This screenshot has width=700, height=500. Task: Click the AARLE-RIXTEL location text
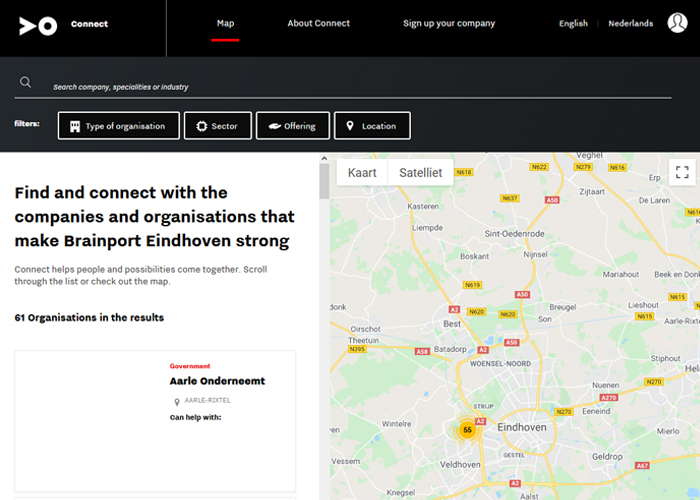click(x=208, y=400)
